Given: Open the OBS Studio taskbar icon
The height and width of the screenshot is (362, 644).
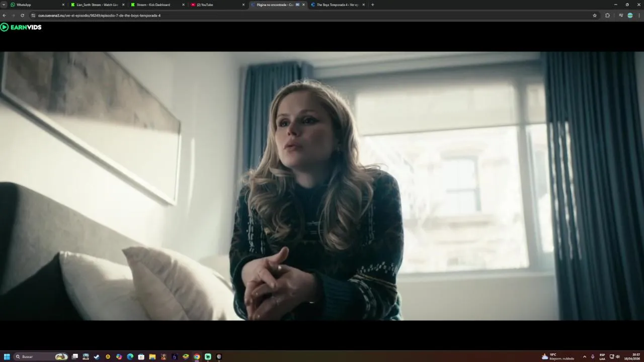Looking at the screenshot, I should click(x=219, y=356).
